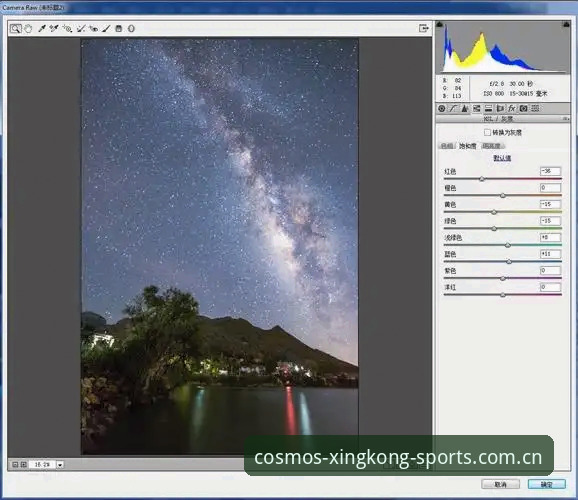Open the Effects fx panel icon

(512, 108)
